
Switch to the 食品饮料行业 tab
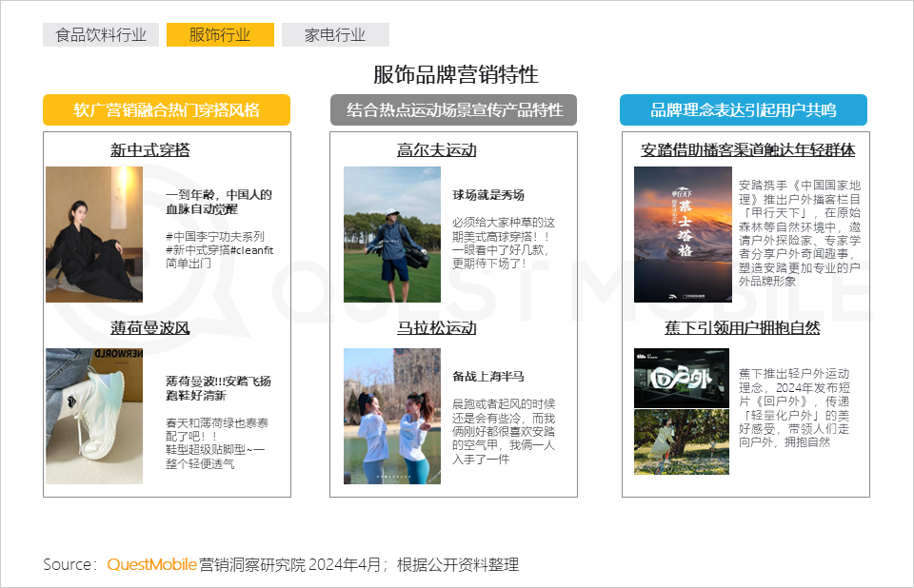(x=101, y=35)
